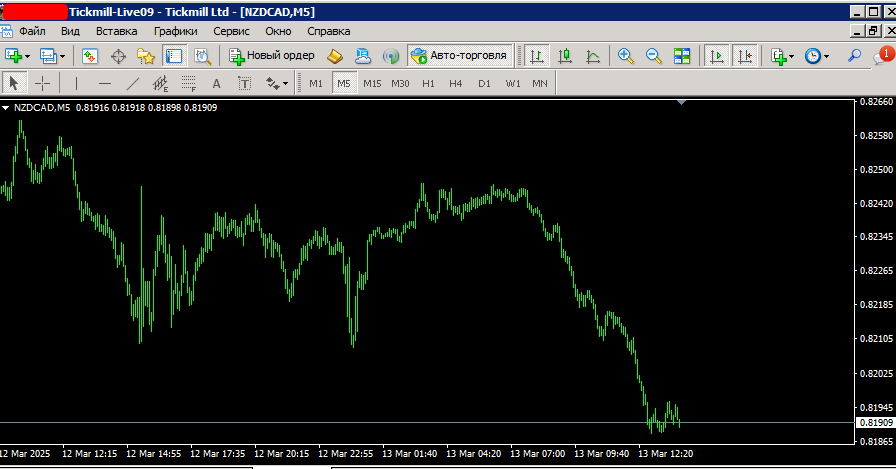The image size is (896, 469).
Task: Switch to M30 timeframe
Action: (x=400, y=83)
